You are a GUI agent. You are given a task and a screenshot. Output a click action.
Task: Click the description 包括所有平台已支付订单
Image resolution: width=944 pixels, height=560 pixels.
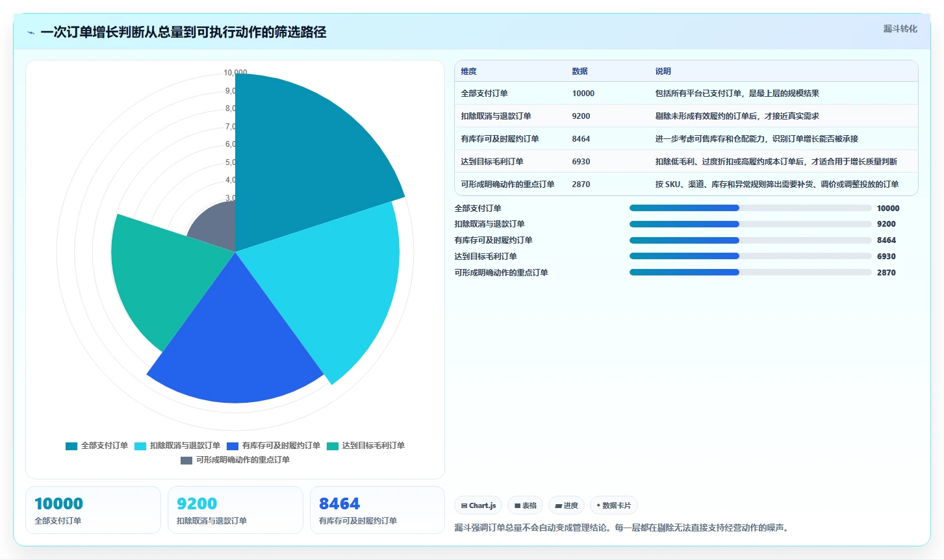(x=737, y=94)
